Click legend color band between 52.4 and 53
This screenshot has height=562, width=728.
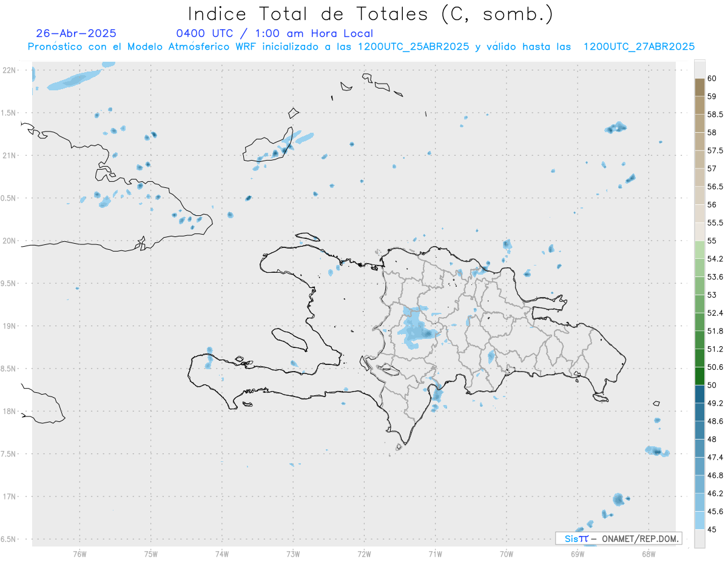click(x=699, y=304)
